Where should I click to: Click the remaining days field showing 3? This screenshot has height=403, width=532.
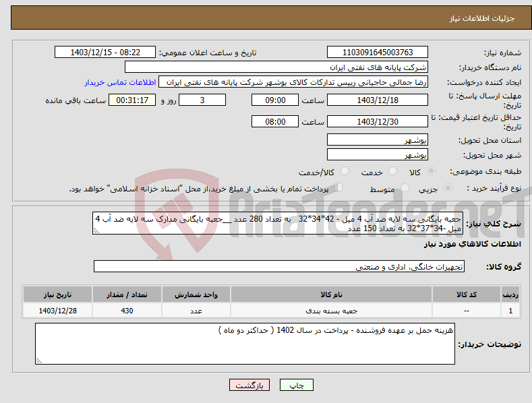coord(202,100)
